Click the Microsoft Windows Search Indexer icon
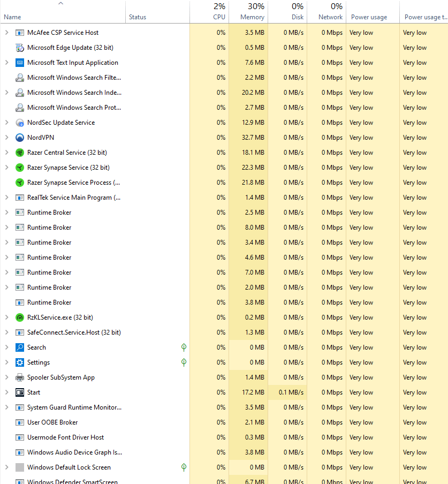The width and height of the screenshot is (448, 484). click(20, 92)
